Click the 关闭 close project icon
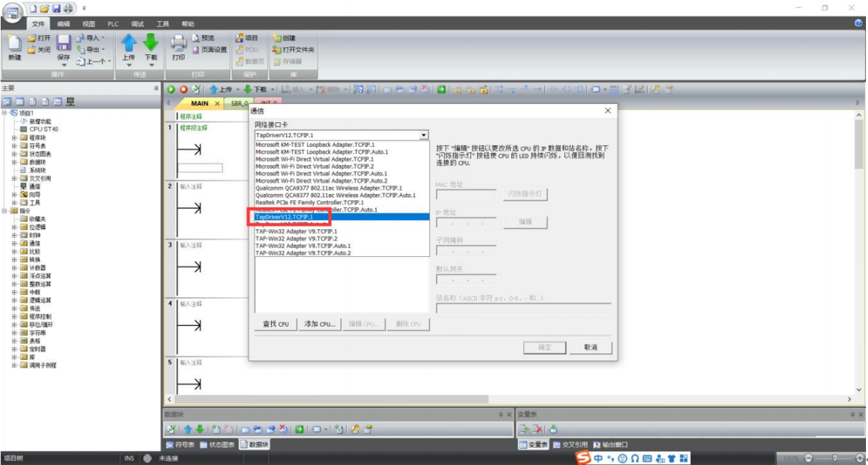The image size is (868, 465). (32, 49)
